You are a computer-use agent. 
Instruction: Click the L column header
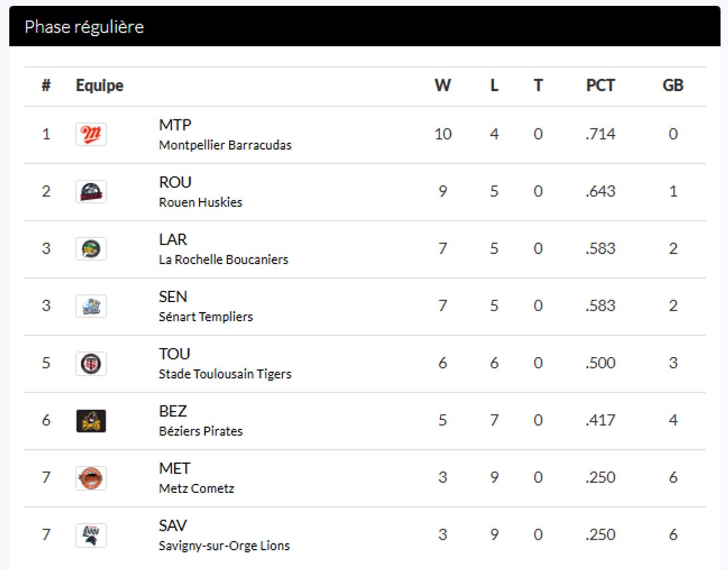pyautogui.click(x=494, y=86)
